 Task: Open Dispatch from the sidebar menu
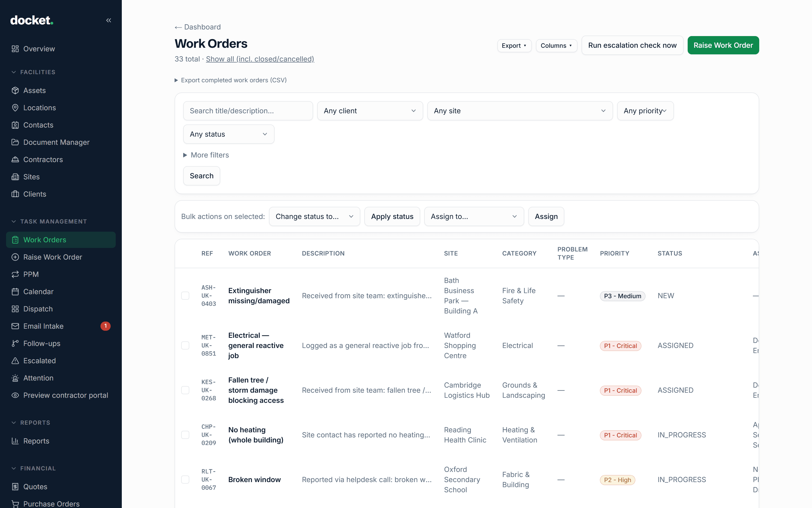(x=61, y=309)
